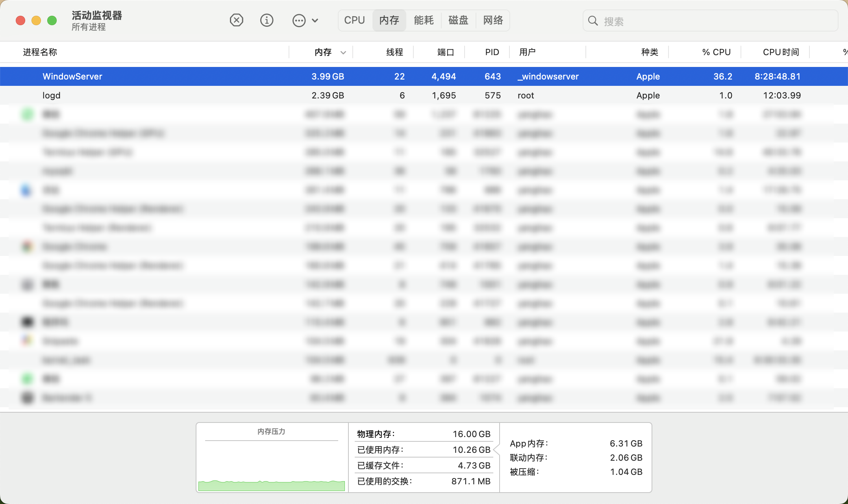The height and width of the screenshot is (504, 848).
Task: Open the 磁盘 tab
Action: click(x=458, y=20)
